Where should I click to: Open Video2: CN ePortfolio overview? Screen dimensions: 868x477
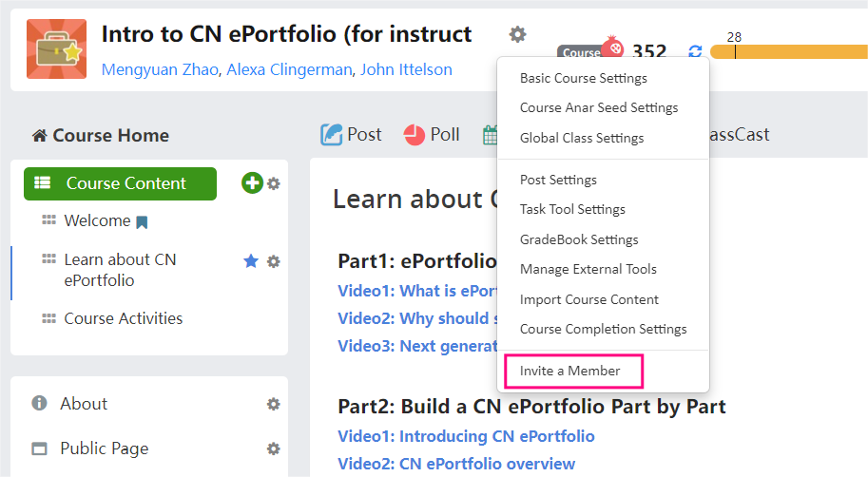456,464
